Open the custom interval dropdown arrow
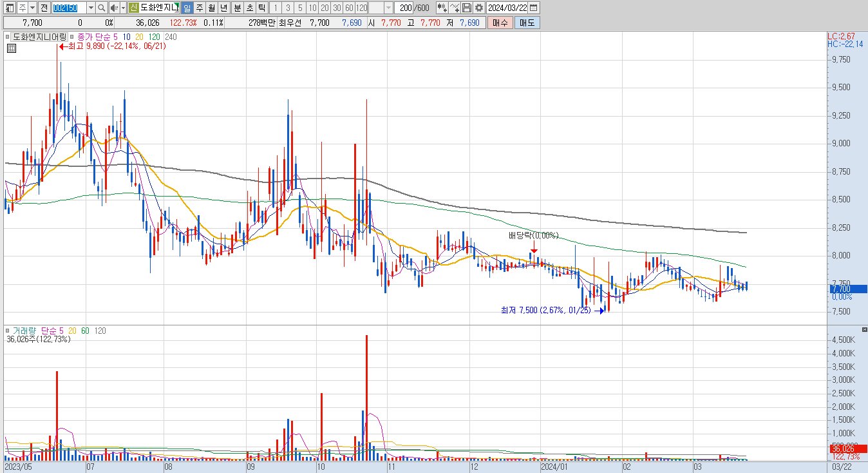The height and width of the screenshot is (473, 868). (x=388, y=8)
